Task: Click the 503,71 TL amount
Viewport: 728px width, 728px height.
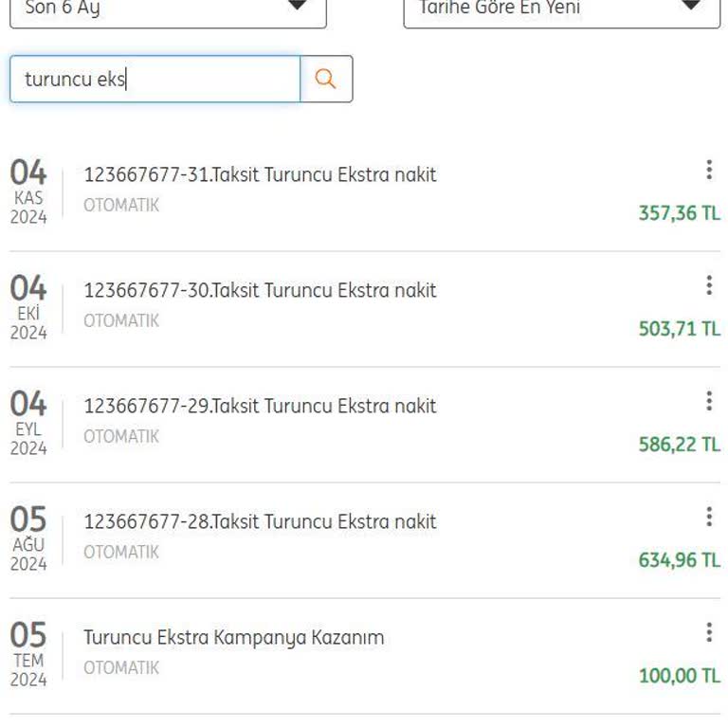Action: click(679, 329)
